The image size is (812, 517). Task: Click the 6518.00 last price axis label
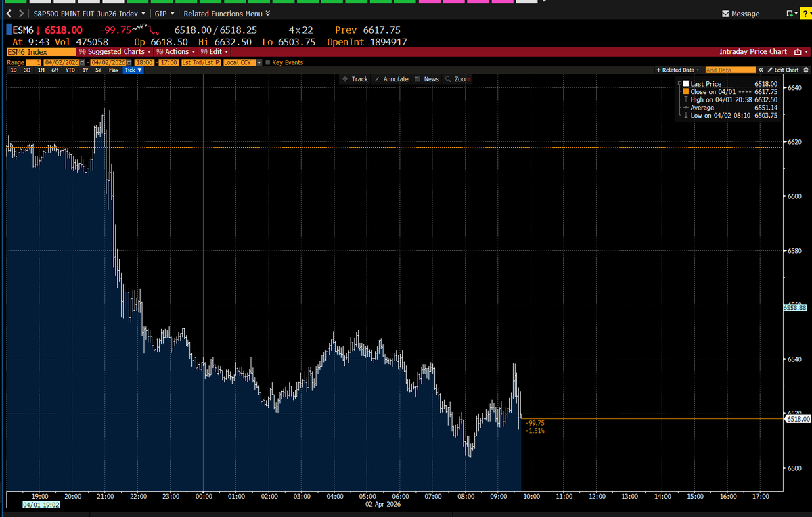pos(797,419)
